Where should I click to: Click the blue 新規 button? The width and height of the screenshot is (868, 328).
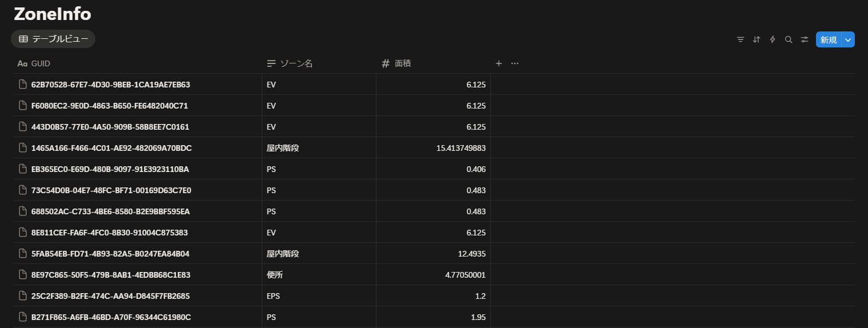click(829, 39)
